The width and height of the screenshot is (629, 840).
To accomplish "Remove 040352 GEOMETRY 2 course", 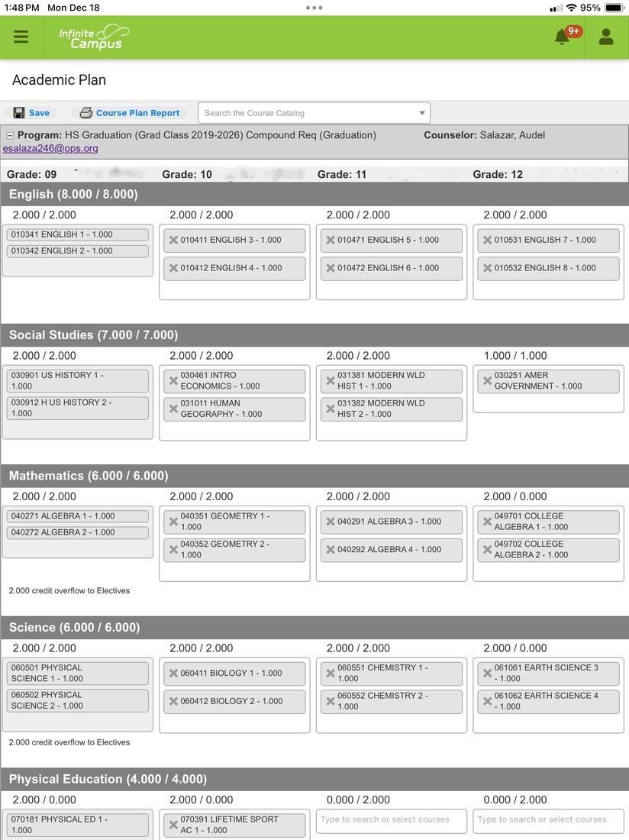I will 173,550.
